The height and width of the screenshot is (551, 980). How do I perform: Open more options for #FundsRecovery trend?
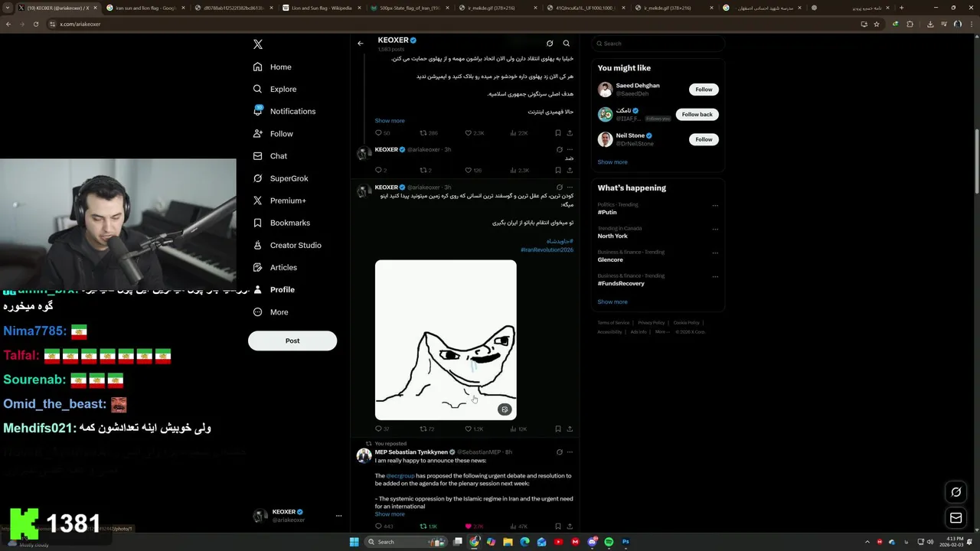(x=715, y=276)
